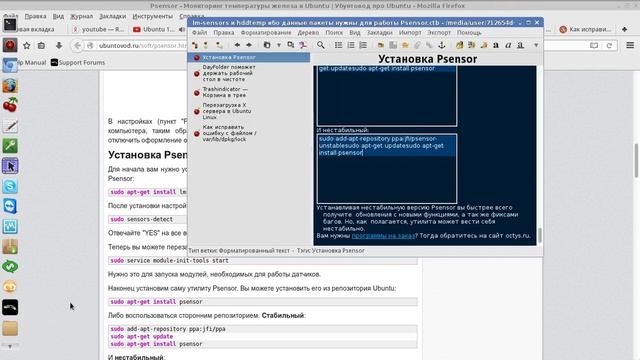
Task: Insert codebox icon in CherryTree toolbar
Action: tap(405, 45)
